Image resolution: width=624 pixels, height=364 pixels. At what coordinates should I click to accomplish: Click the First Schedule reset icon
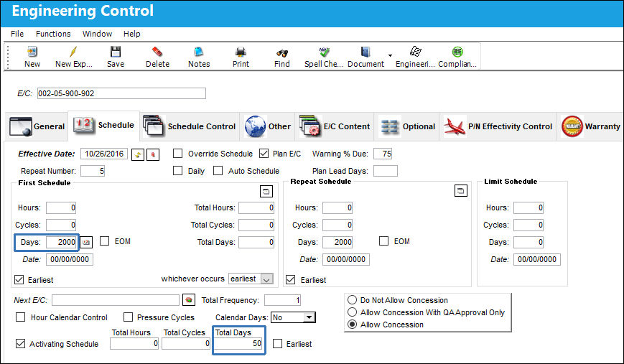pos(266,192)
